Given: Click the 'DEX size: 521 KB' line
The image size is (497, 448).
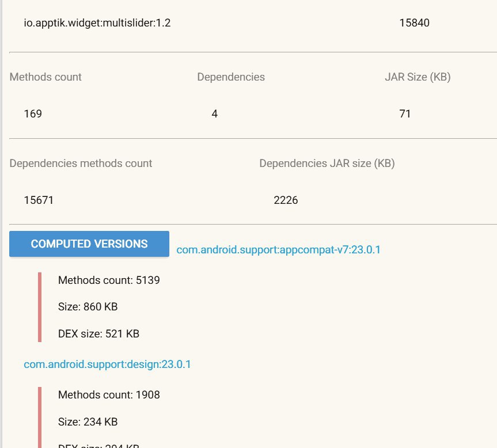Looking at the screenshot, I should tap(98, 333).
